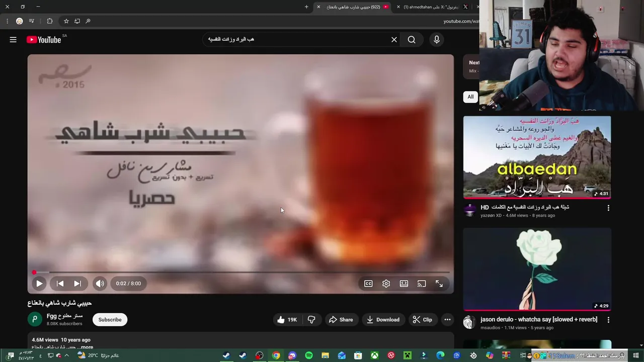Open Spotify from the taskbar
The image size is (644, 362).
point(309,355)
